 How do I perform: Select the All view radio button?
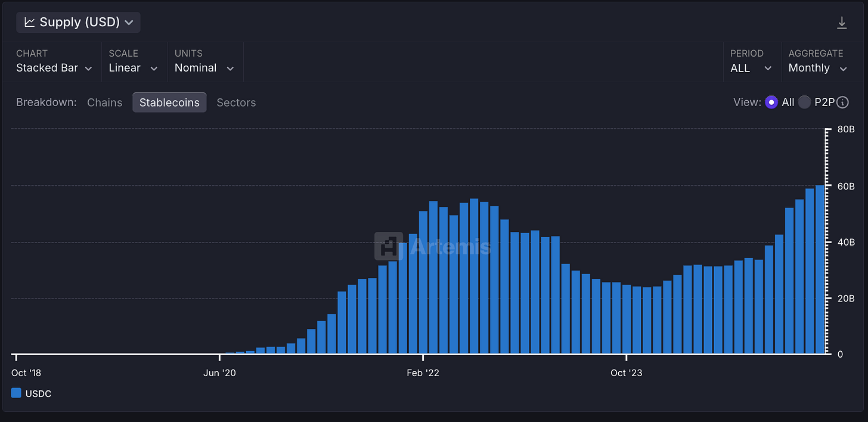coord(771,103)
